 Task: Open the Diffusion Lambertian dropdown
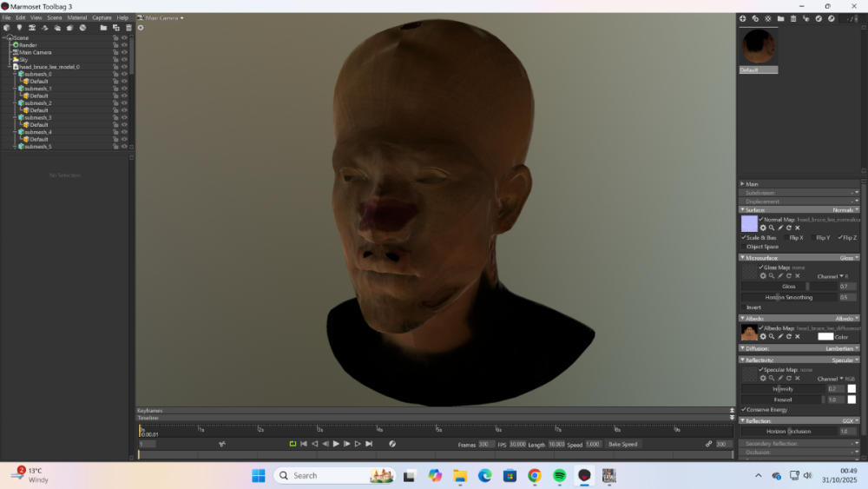pyautogui.click(x=842, y=349)
